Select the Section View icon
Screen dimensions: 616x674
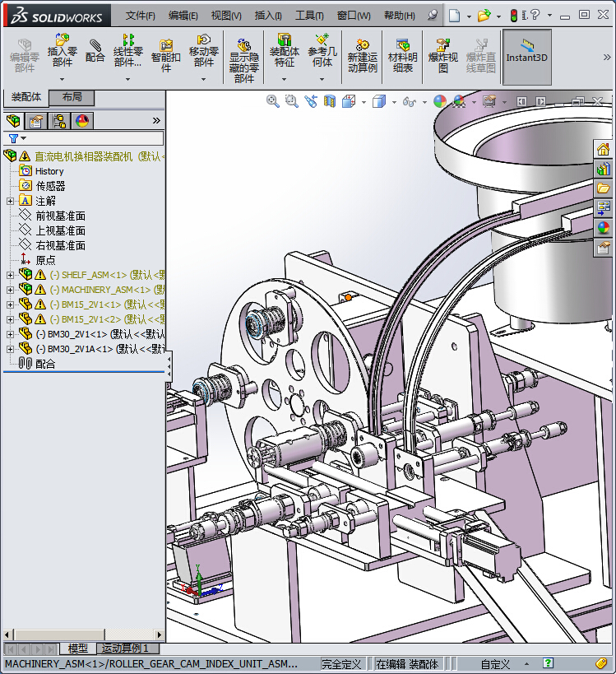[330, 101]
